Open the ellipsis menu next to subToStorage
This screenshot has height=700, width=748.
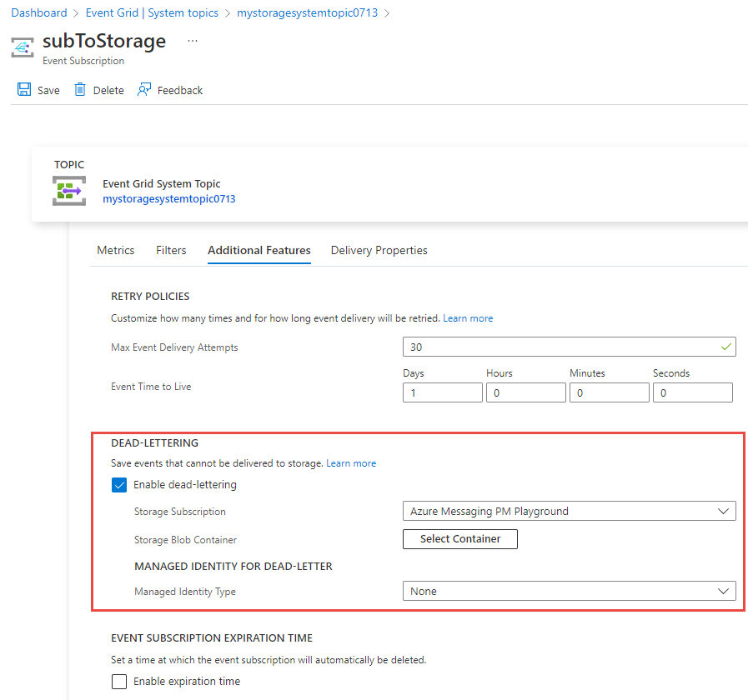click(x=192, y=40)
